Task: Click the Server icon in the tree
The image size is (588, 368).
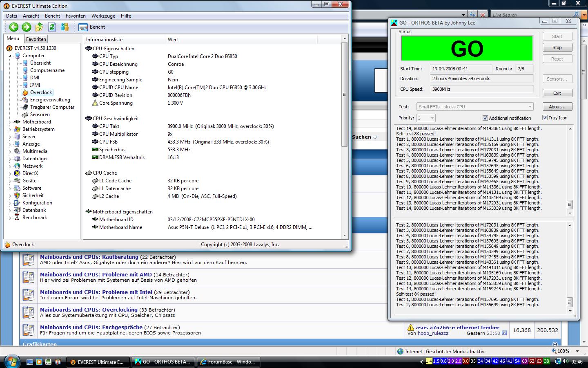Action: [17, 137]
